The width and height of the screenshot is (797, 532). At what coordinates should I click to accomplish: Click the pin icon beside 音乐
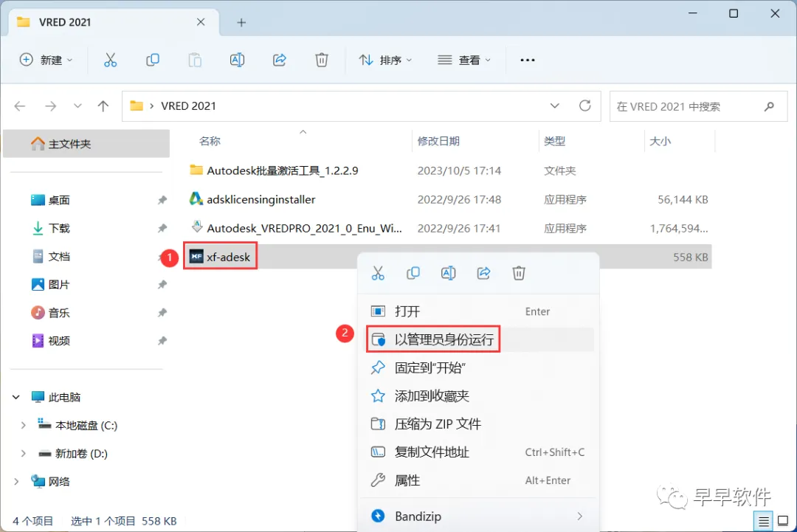coord(162,313)
